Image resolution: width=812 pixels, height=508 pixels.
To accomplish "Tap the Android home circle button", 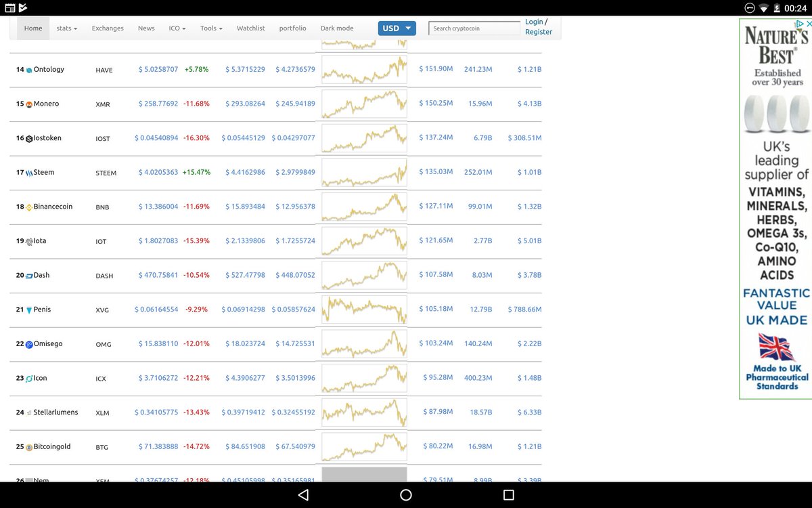I will 406,495.
